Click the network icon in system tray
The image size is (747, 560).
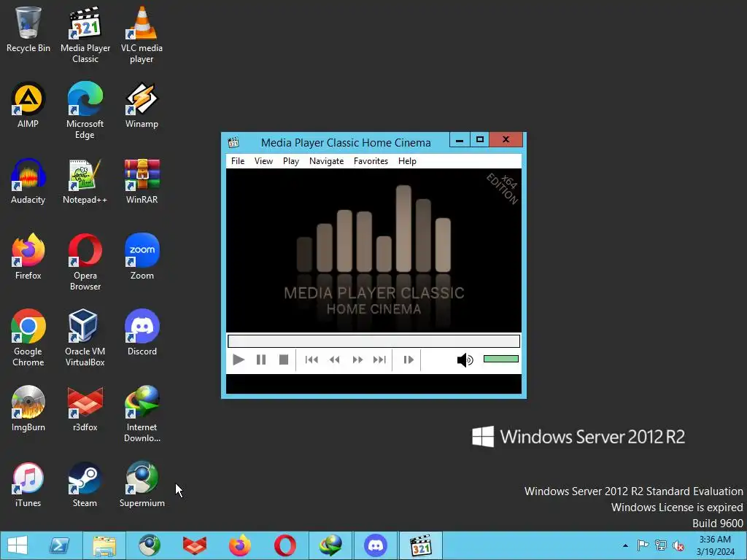pyautogui.click(x=661, y=545)
